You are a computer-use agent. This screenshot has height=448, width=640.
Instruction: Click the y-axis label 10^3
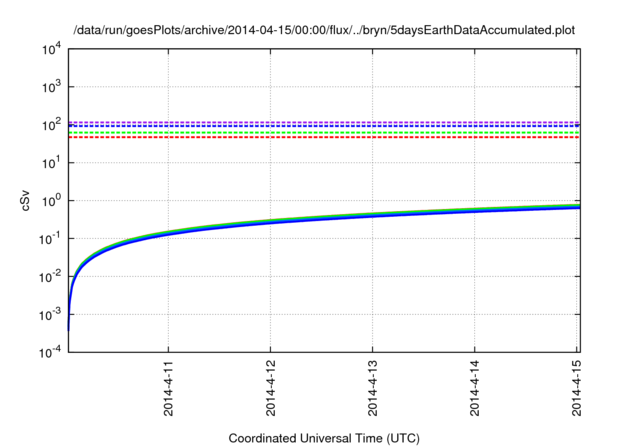click(51, 86)
